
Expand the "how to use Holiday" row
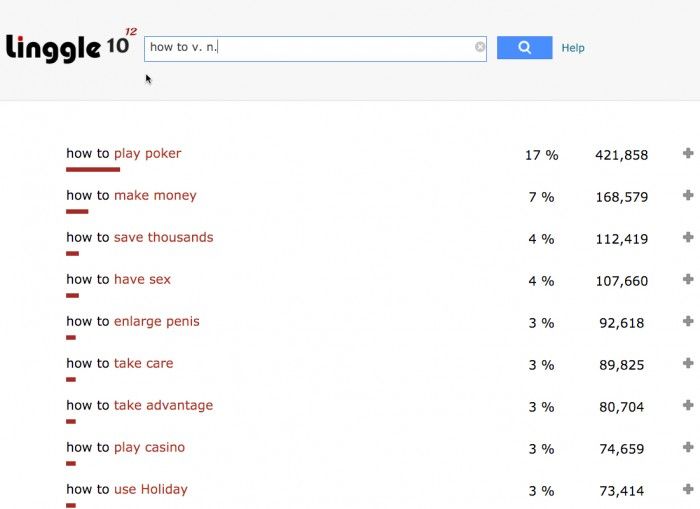[688, 490]
